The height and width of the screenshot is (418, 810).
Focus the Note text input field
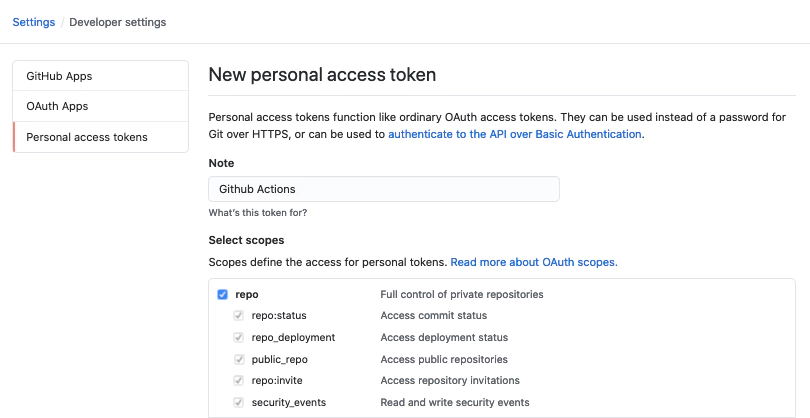(384, 189)
